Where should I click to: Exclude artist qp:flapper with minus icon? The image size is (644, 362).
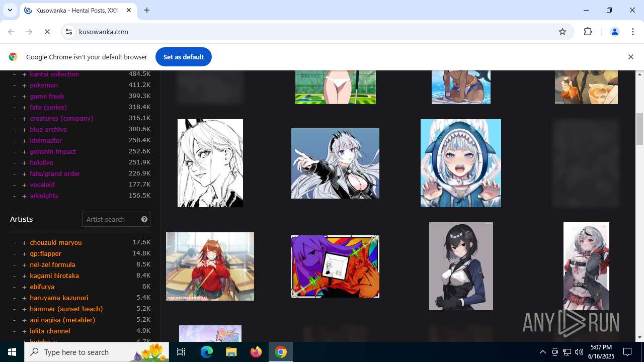point(14,254)
